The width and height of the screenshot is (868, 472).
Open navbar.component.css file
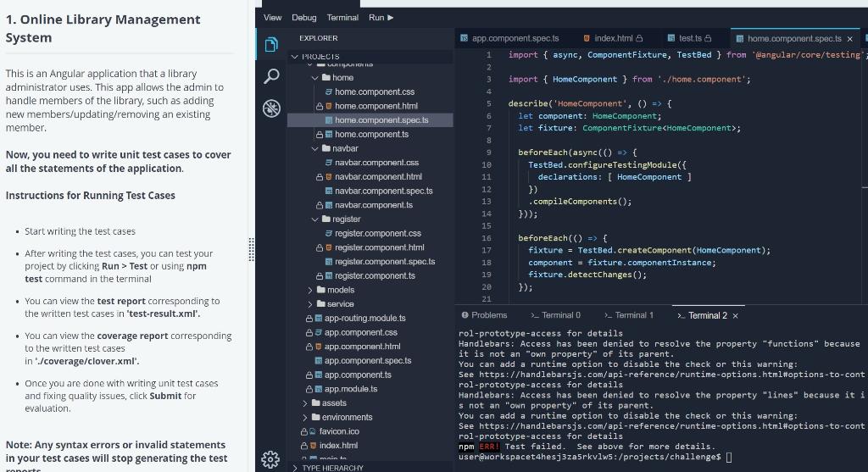click(x=376, y=163)
